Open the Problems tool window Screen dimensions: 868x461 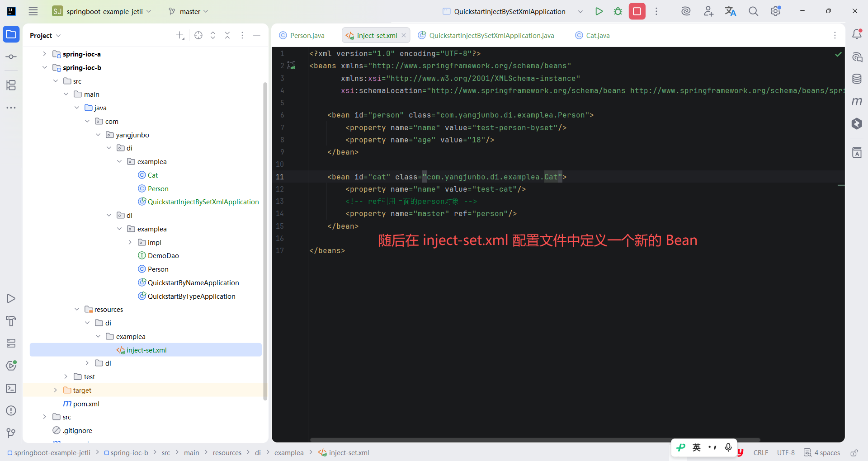click(x=11, y=410)
